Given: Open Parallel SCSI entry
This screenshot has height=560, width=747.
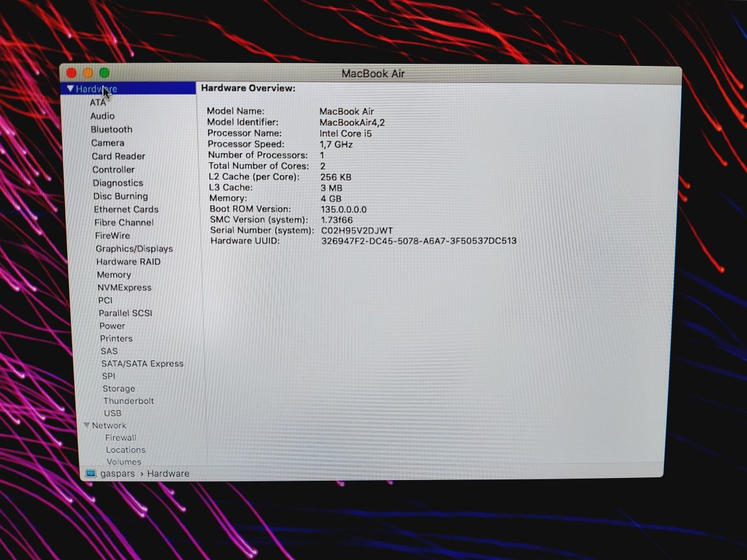Looking at the screenshot, I should pos(125,313).
